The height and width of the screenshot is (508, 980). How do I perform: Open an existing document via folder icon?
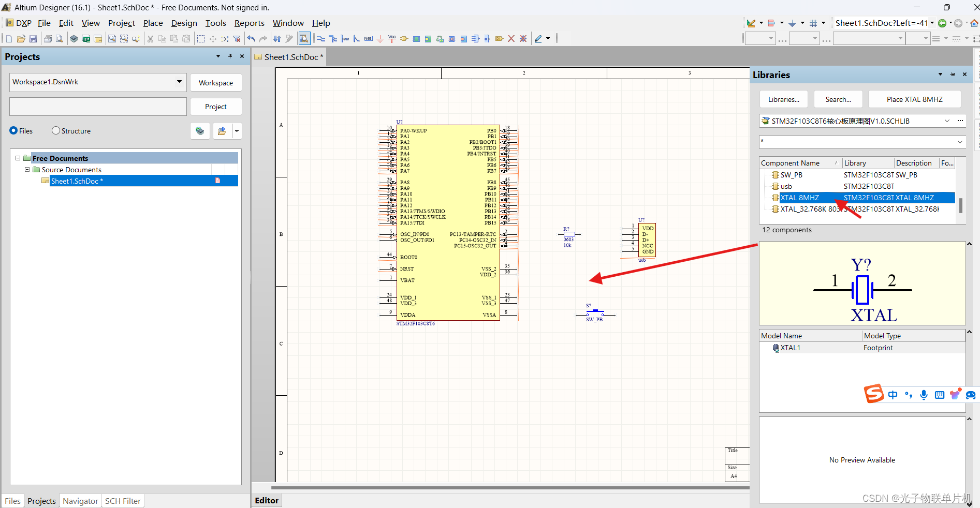(x=21, y=39)
